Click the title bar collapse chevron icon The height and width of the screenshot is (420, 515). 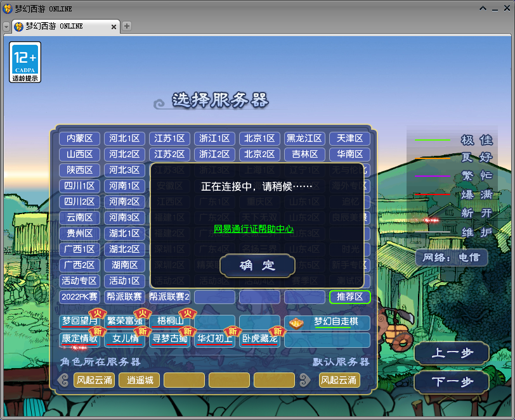(483, 9)
